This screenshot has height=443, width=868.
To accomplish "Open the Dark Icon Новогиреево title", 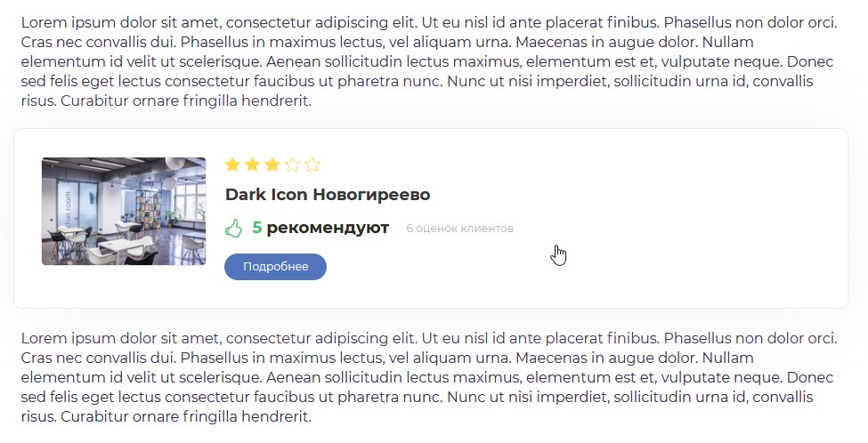I will click(328, 195).
